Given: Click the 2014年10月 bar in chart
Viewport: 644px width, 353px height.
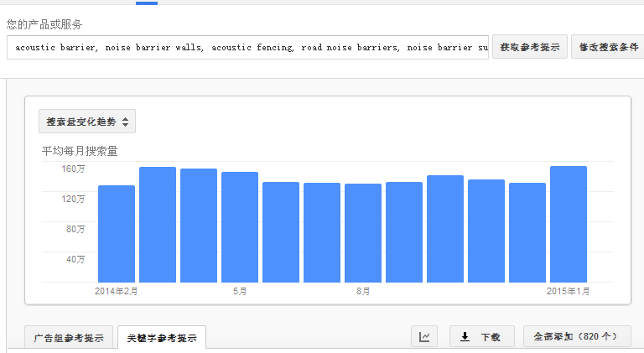Looking at the screenshot, I should (445, 229).
